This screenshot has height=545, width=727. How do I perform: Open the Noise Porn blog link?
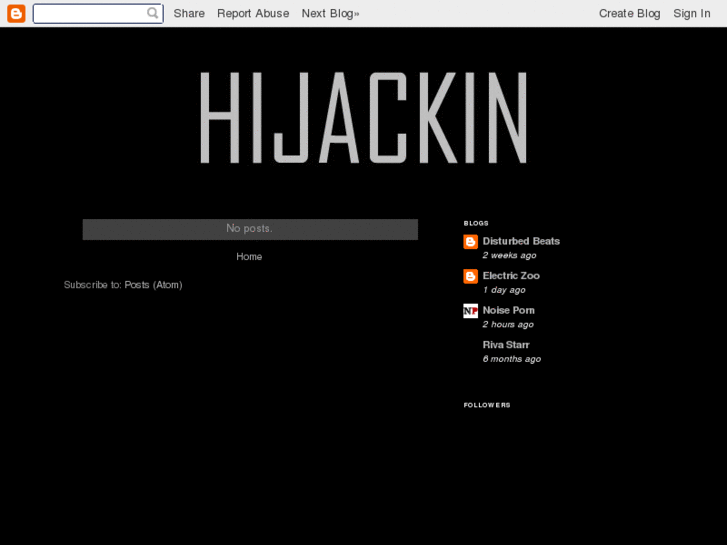pyautogui.click(x=509, y=310)
